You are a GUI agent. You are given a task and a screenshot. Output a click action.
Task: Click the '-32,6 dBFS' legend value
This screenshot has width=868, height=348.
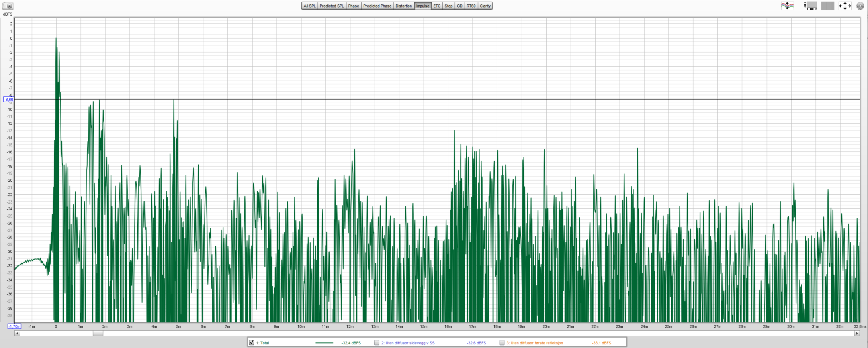(476, 343)
